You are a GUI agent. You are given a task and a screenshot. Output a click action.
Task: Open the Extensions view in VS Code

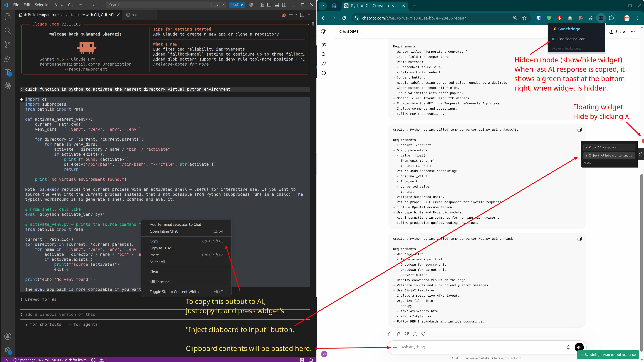click(x=8, y=72)
